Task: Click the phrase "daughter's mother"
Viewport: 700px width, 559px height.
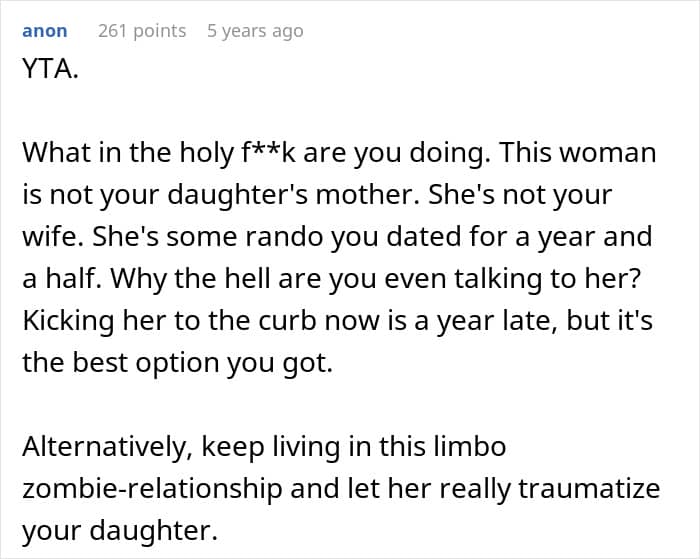Action: [x=318, y=195]
